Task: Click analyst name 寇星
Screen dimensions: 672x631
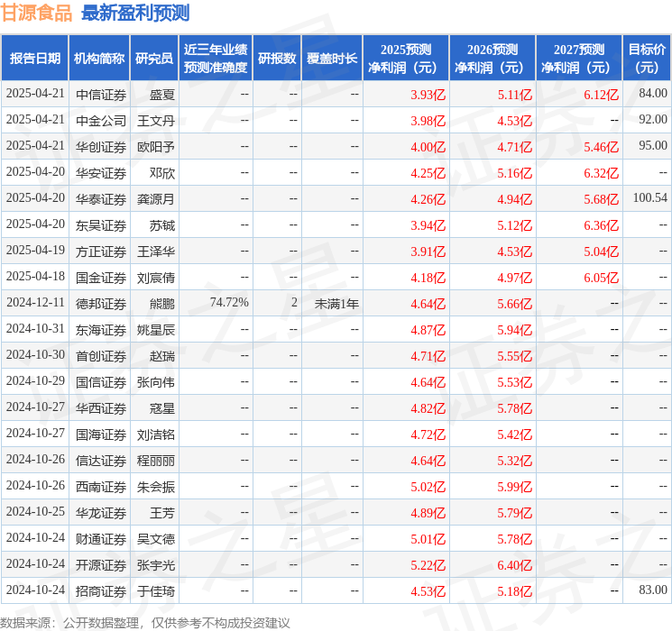Action: click(162, 408)
